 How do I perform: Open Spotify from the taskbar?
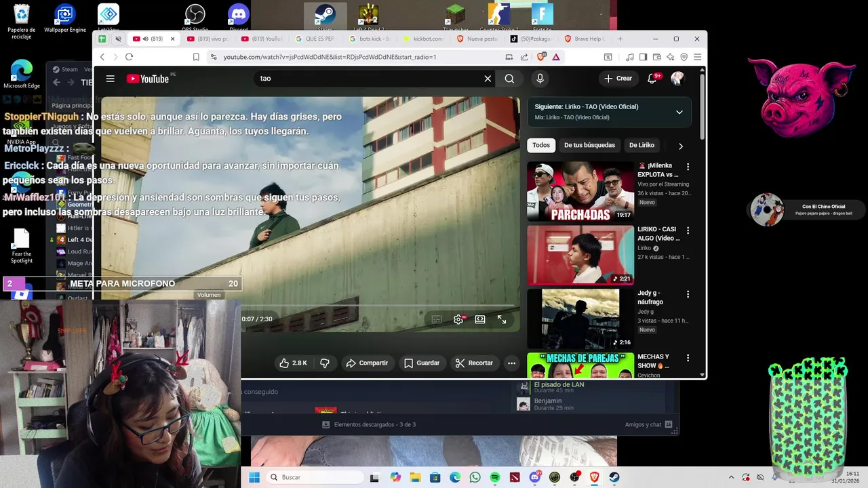tap(494, 477)
